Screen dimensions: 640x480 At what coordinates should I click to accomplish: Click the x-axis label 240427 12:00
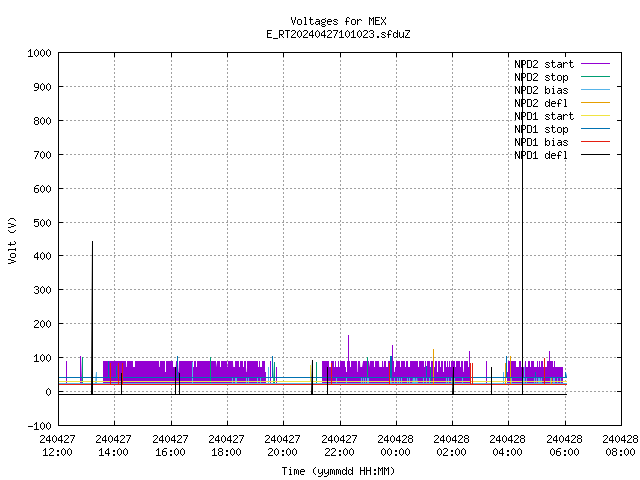[58, 446]
